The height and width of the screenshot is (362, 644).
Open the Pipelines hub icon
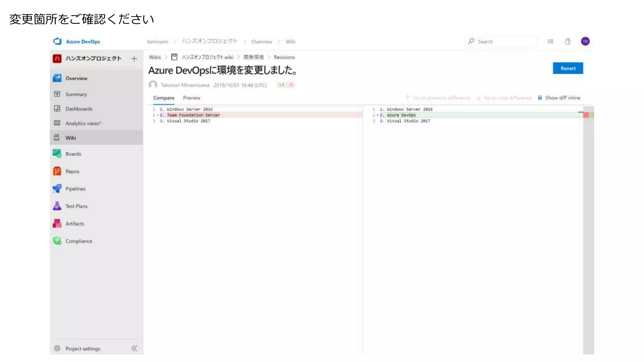coord(57,189)
